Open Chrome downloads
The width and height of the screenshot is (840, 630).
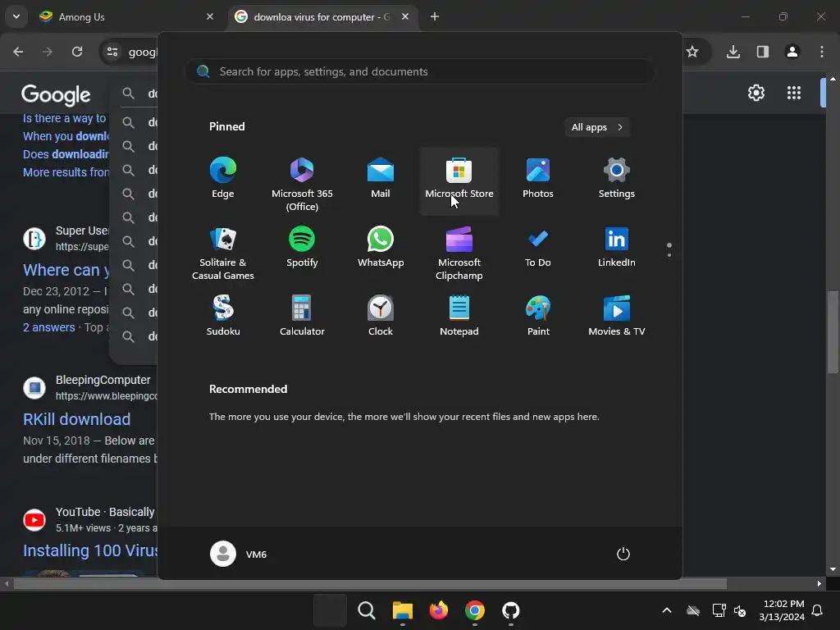click(x=733, y=52)
